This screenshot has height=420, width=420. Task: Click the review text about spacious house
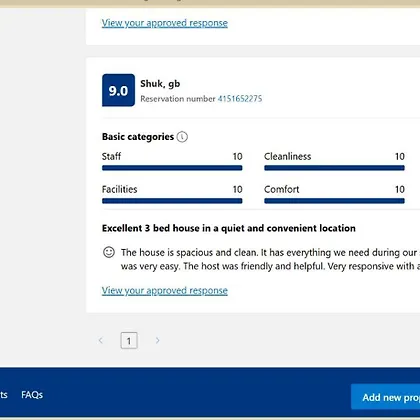point(270,259)
